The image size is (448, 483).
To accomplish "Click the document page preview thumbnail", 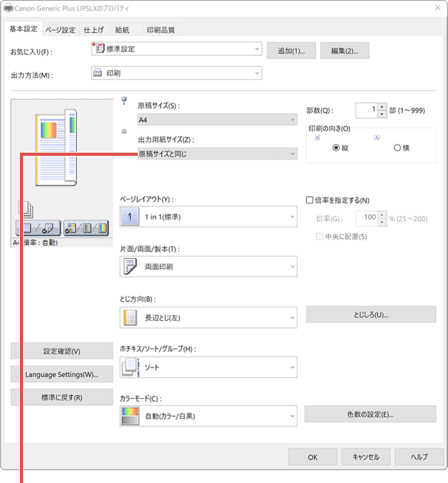I will tap(56, 148).
